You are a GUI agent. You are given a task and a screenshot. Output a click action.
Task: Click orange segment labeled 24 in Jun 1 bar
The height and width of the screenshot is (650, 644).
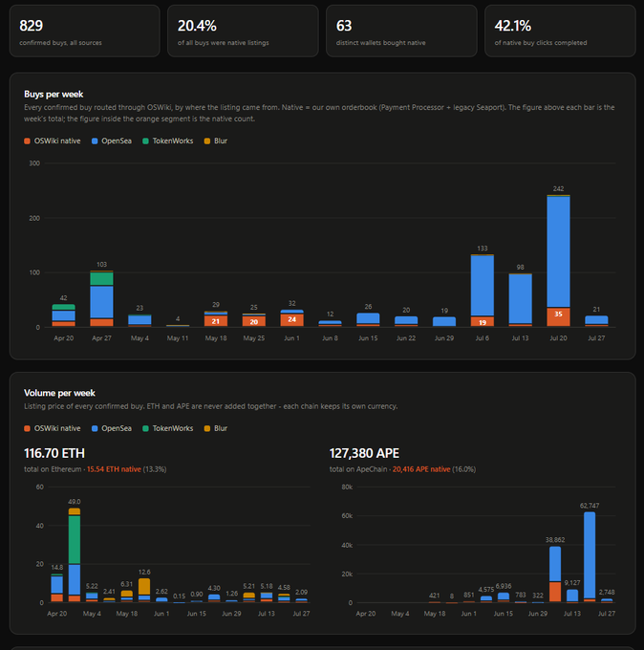pyautogui.click(x=292, y=320)
